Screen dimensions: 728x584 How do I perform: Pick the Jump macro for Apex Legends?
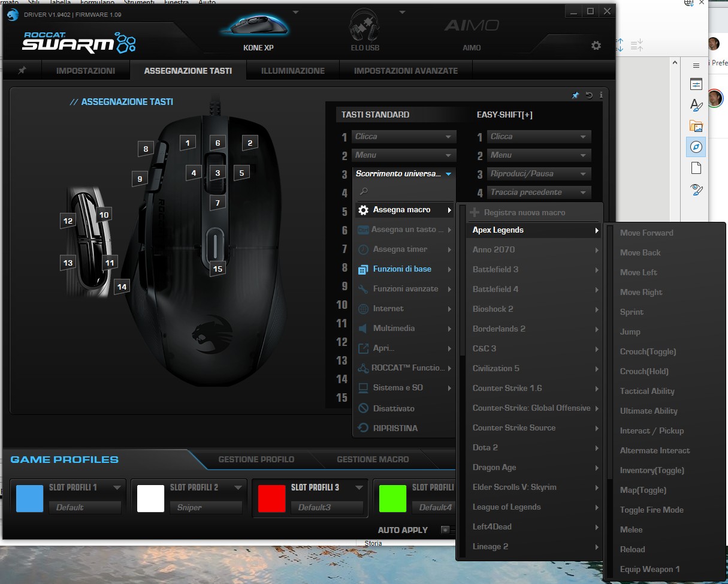click(x=630, y=332)
